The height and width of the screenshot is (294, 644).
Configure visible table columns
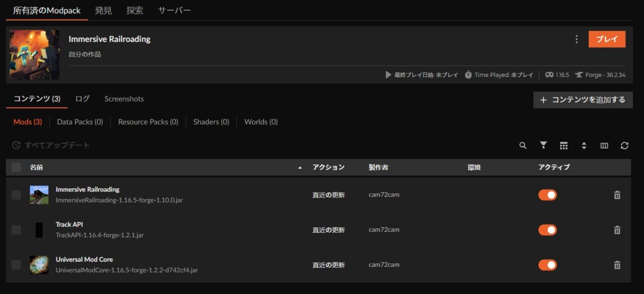(x=604, y=145)
